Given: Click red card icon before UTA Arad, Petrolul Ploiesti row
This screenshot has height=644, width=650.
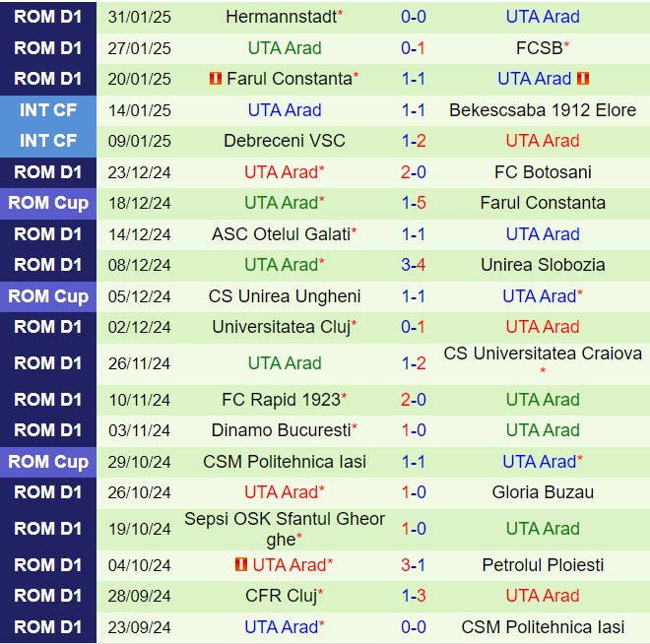Looking at the screenshot, I should [241, 565].
